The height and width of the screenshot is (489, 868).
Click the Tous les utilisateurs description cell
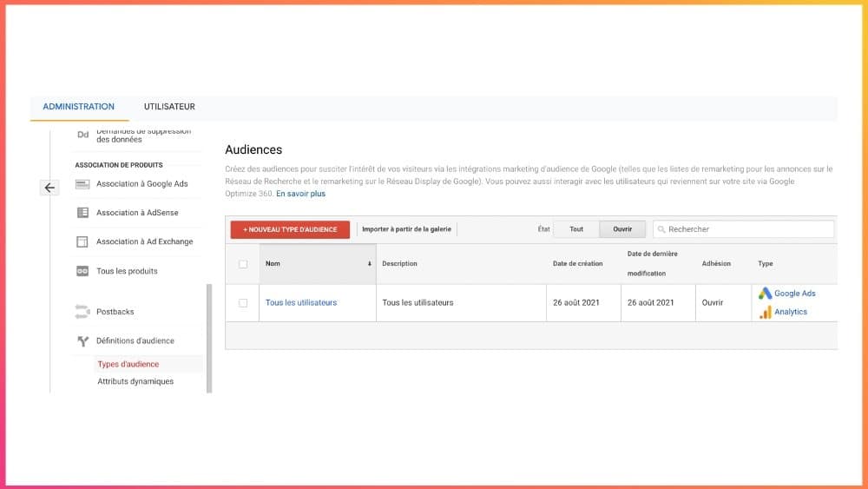[x=418, y=302]
